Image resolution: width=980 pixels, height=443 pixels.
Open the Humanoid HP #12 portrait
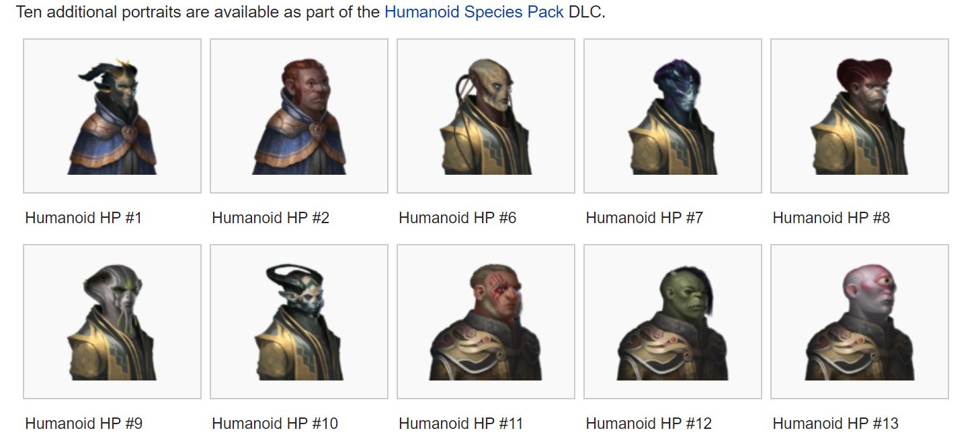point(673,321)
